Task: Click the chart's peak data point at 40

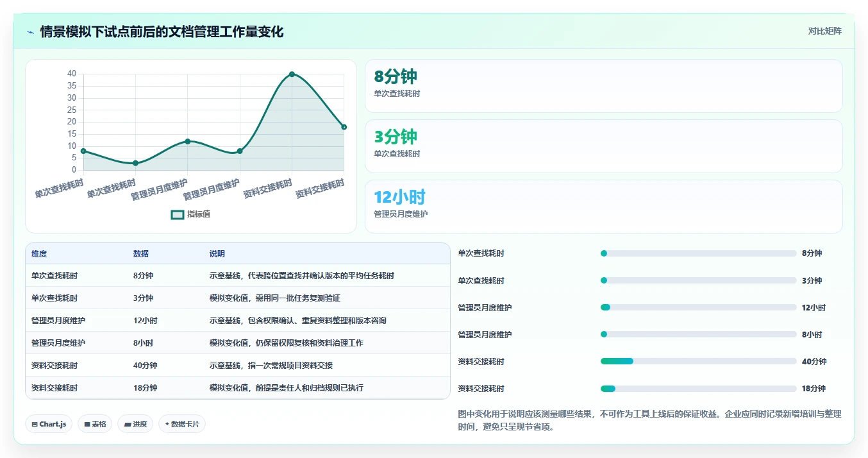Action: tap(292, 74)
